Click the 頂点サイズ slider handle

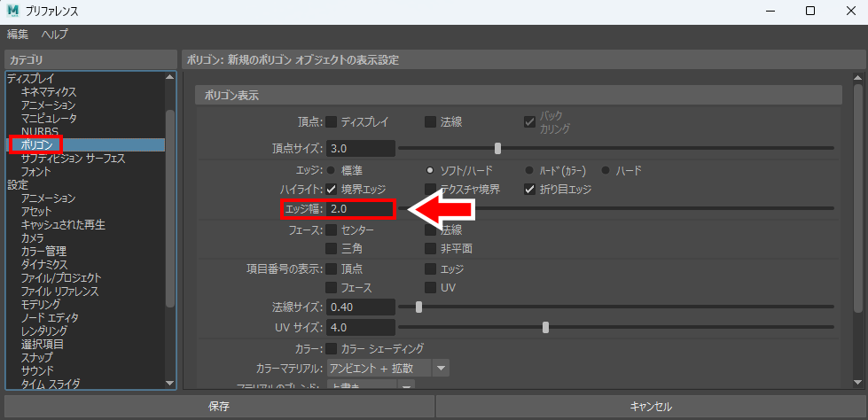click(x=497, y=148)
